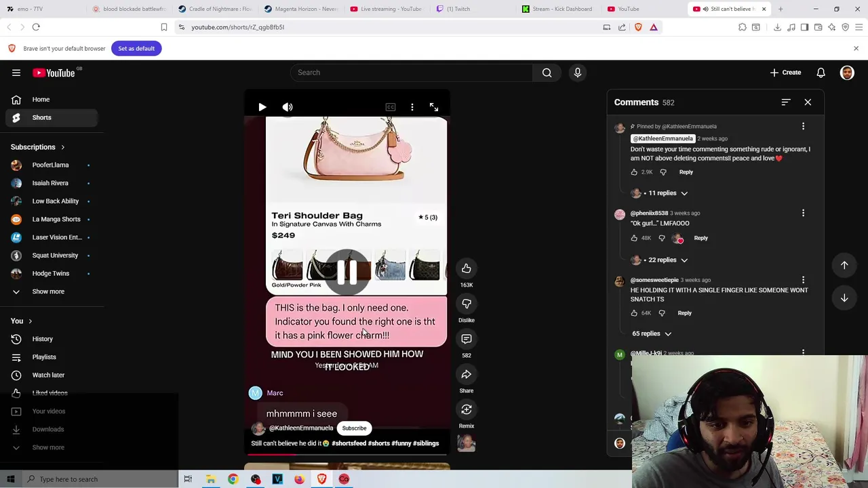The width and height of the screenshot is (868, 488).
Task: Subscribe to @KathleenEmmanuela
Action: pyautogui.click(x=354, y=428)
